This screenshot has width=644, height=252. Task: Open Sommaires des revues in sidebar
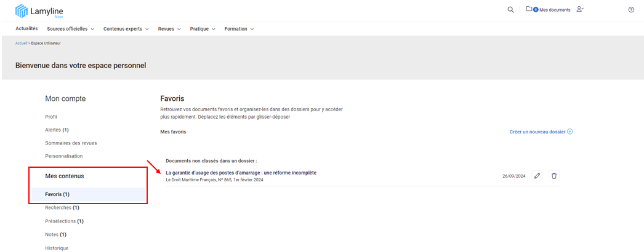click(x=71, y=143)
